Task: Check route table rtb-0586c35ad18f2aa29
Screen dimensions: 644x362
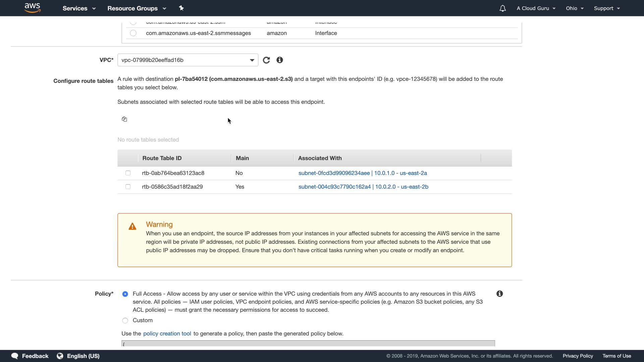Action: point(128,187)
